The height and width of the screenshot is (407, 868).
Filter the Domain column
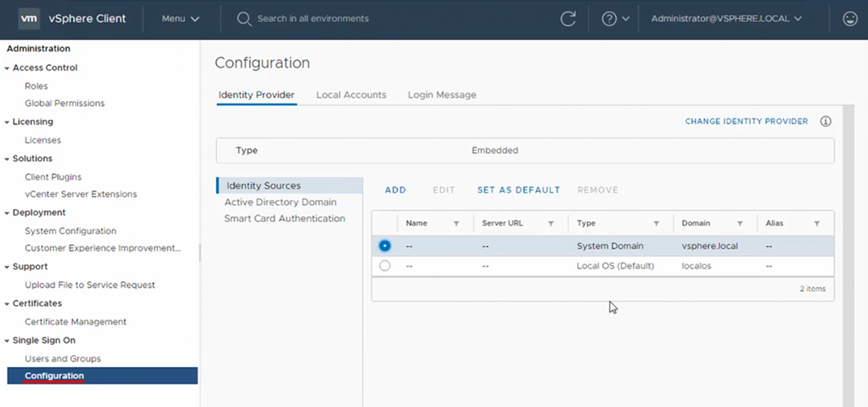[739, 223]
